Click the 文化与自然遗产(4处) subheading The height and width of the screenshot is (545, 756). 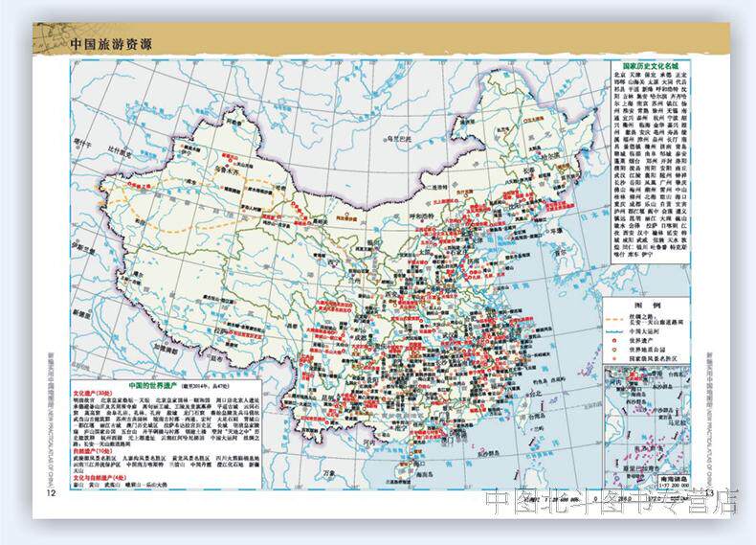click(x=99, y=478)
